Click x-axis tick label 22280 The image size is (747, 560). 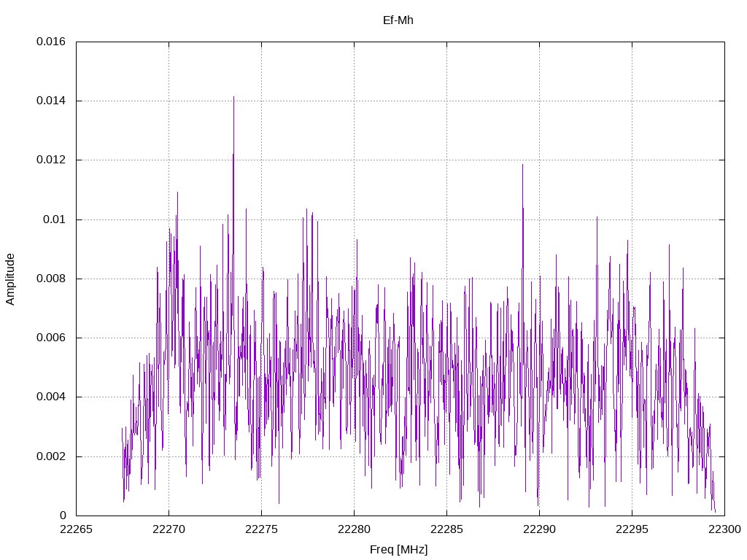[354, 529]
